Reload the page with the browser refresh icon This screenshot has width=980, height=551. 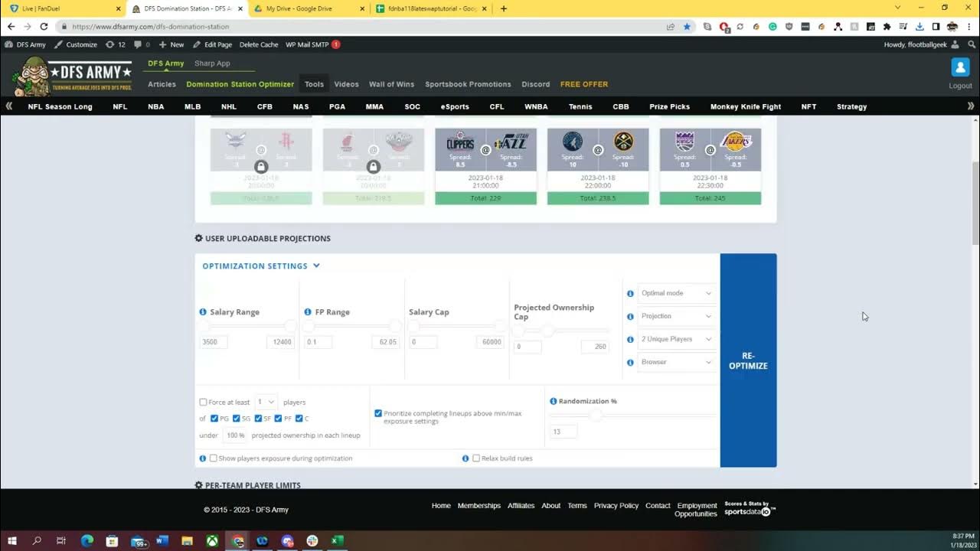tap(44, 26)
